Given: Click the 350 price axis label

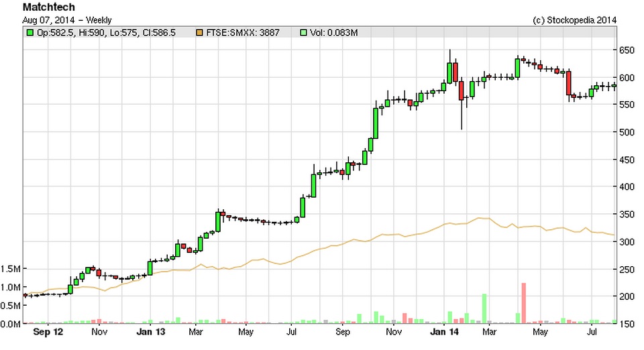Looking at the screenshot, I should [x=627, y=214].
